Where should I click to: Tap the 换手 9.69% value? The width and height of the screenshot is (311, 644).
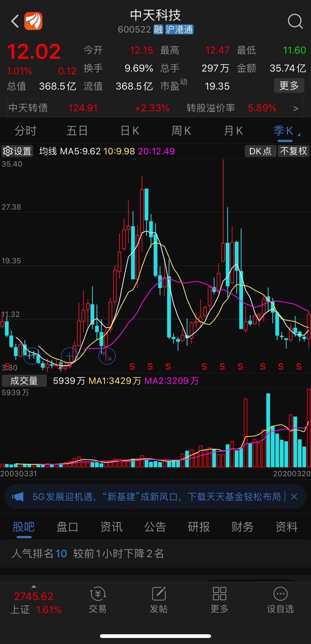tap(139, 68)
